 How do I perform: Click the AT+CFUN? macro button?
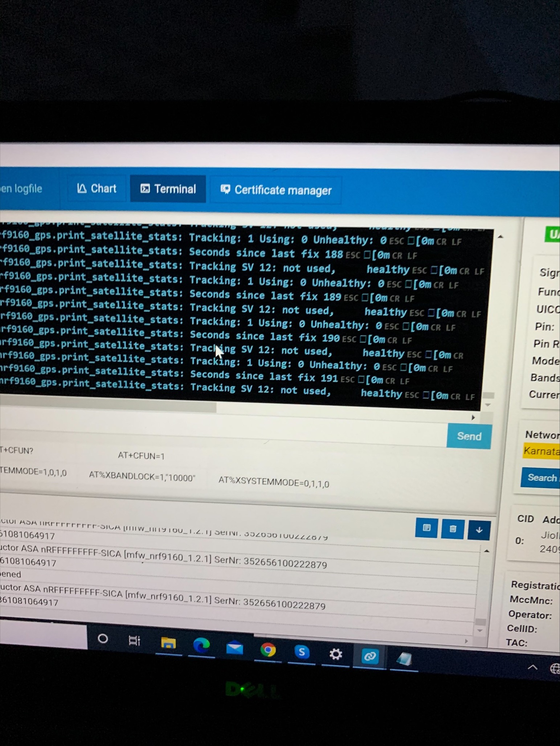17,451
